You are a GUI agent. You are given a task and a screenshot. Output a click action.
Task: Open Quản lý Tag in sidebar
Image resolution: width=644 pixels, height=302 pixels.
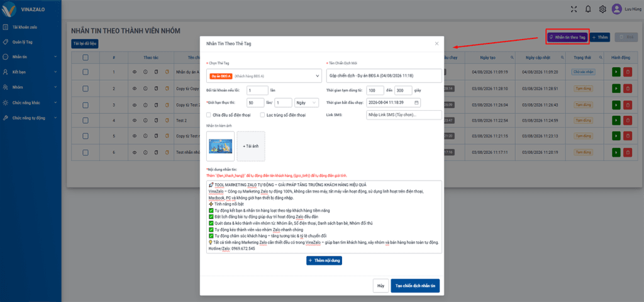click(x=31, y=42)
